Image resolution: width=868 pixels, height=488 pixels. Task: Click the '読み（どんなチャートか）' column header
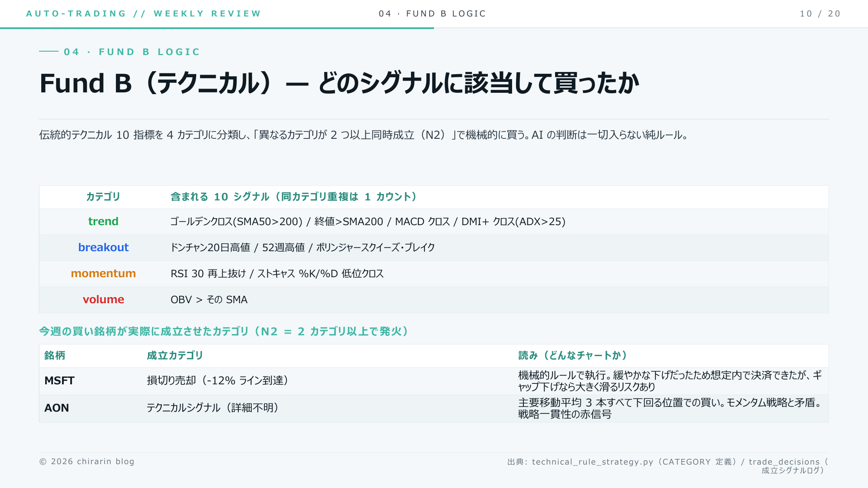pos(573,356)
